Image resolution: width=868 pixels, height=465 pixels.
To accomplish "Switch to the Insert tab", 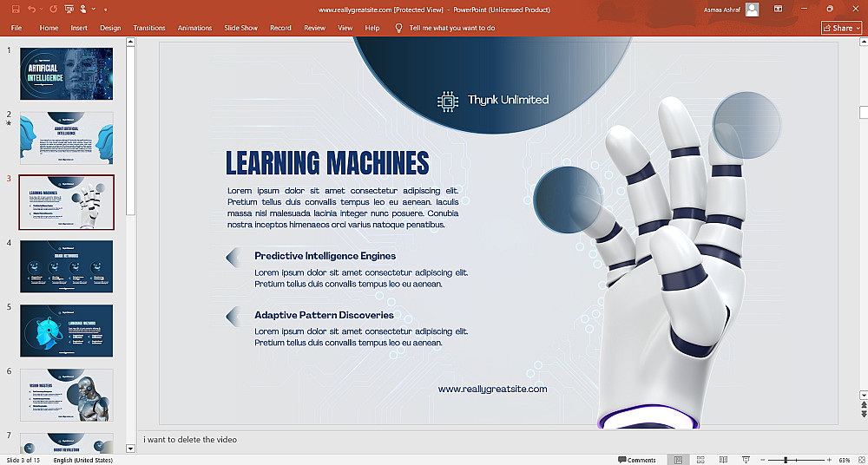I will (x=79, y=28).
